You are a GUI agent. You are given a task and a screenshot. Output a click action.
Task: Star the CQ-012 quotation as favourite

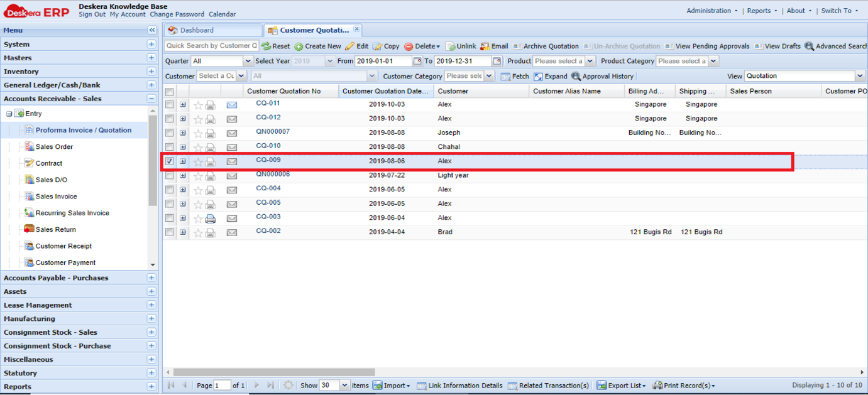point(198,119)
